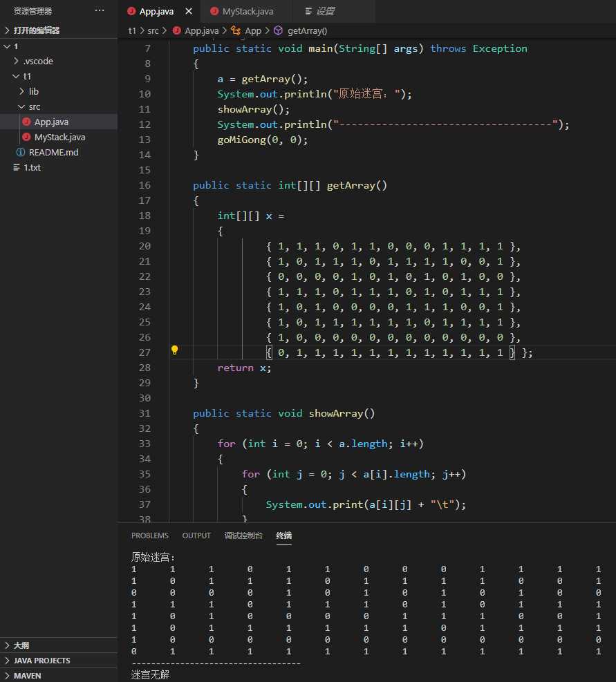This screenshot has height=682, width=616.
Task: Open the explorer more actions ellipsis
Action: click(x=100, y=10)
